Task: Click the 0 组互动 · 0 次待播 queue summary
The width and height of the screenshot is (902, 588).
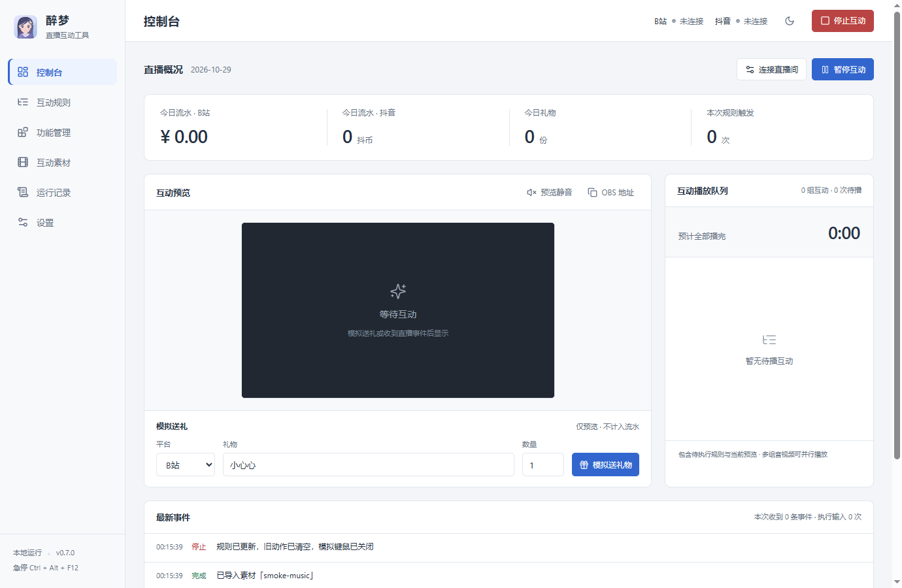Action: [831, 190]
